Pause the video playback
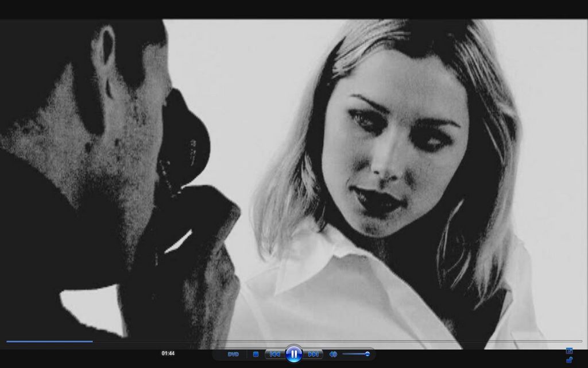 [293, 354]
